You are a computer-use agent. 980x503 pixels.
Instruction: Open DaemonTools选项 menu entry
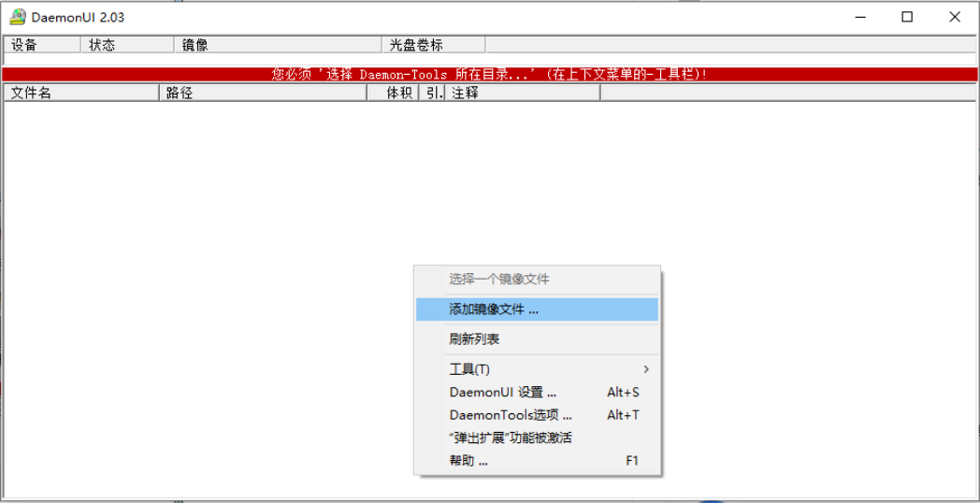537,415
